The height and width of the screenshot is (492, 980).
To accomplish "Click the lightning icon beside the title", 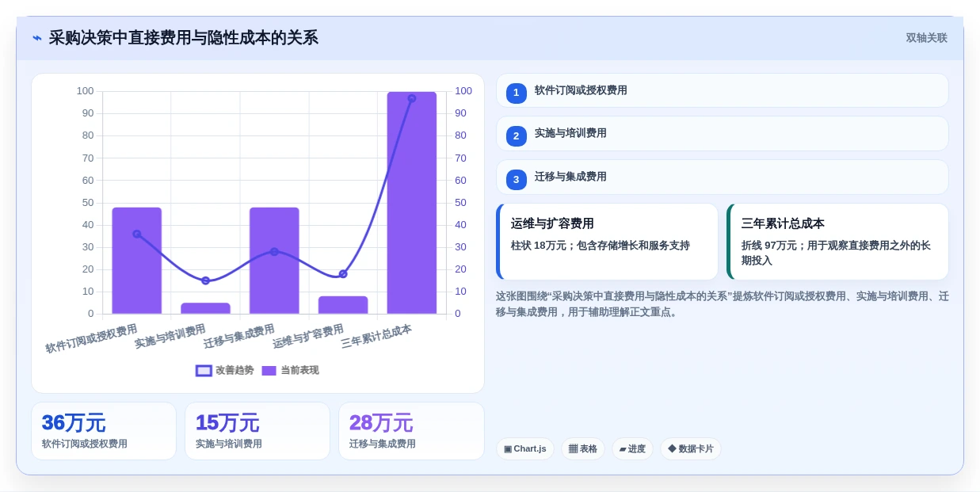I will (x=36, y=38).
